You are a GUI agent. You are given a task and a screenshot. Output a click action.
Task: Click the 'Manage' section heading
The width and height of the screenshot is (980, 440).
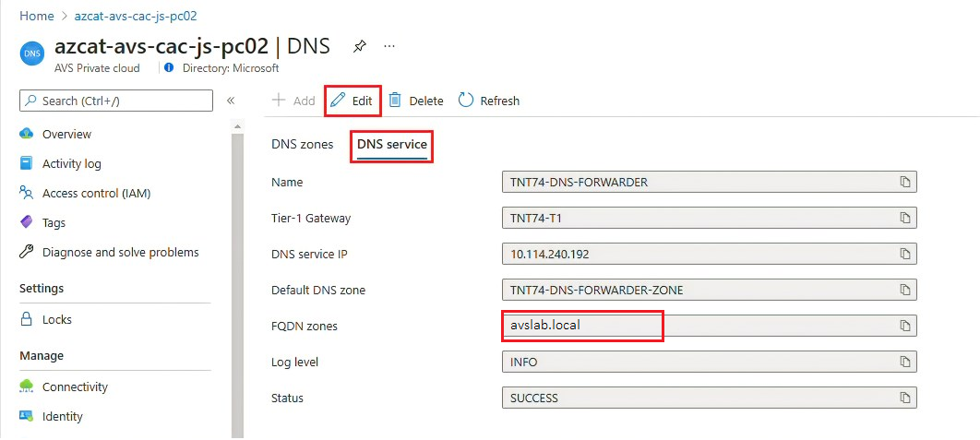(x=42, y=356)
